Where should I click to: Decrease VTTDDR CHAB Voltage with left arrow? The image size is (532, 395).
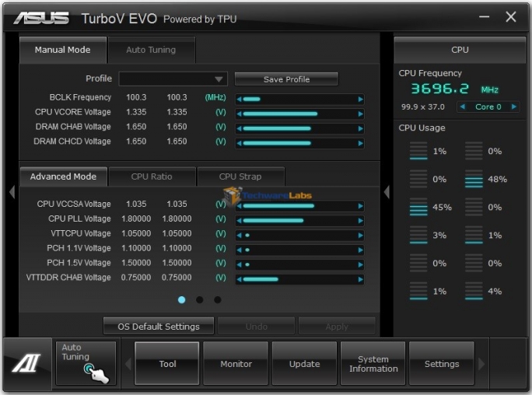pos(240,279)
